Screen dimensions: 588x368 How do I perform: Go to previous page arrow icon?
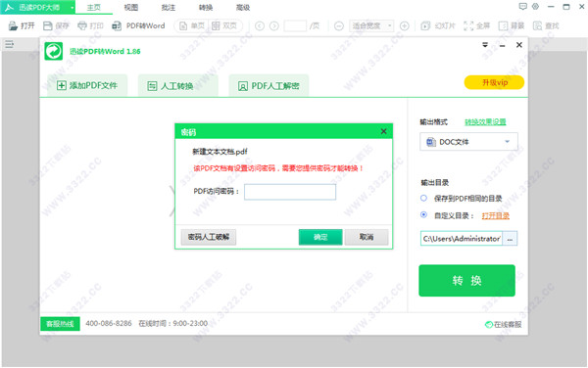(x=260, y=25)
